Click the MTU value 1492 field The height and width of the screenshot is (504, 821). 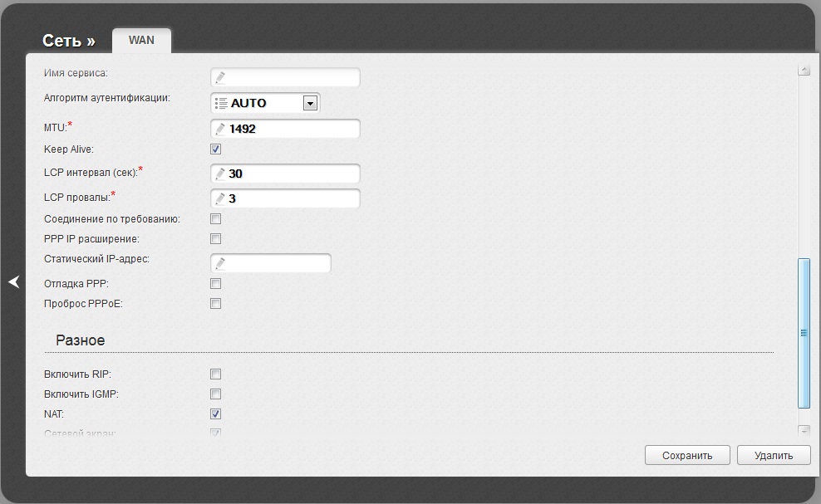pos(285,129)
